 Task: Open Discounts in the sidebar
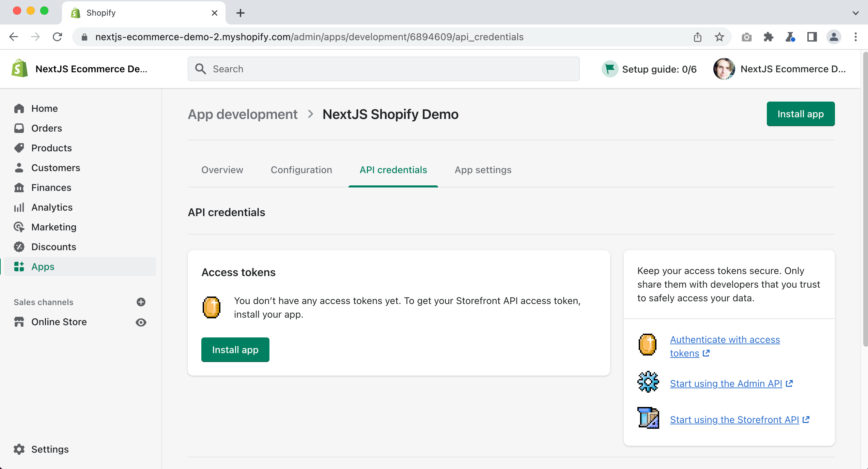pos(53,247)
